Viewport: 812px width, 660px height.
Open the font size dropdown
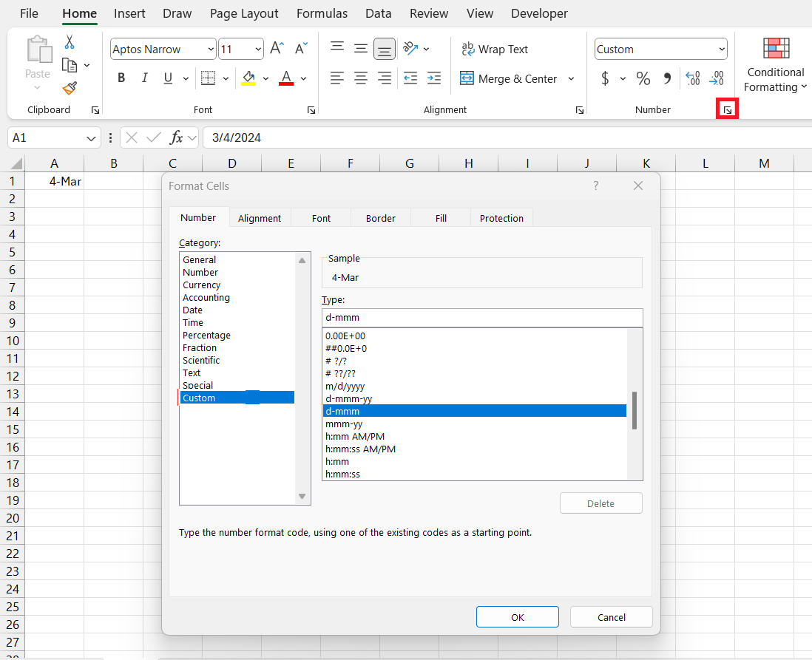click(258, 50)
